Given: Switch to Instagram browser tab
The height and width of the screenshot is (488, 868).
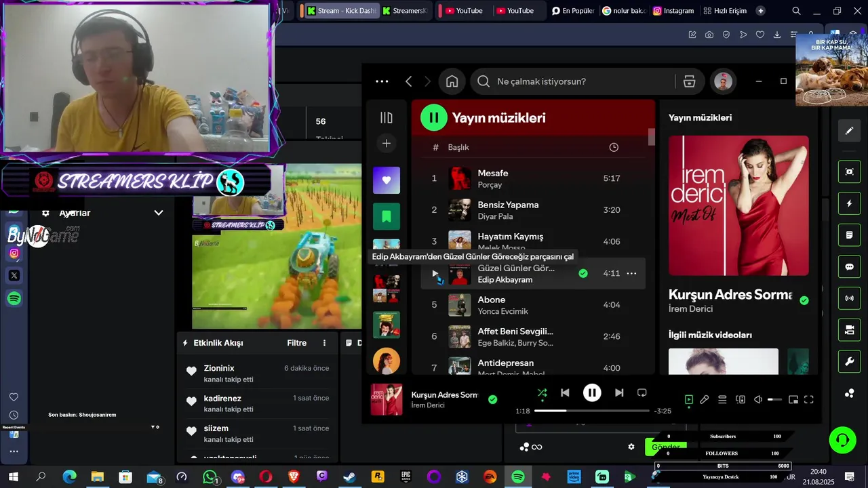Looking at the screenshot, I should pyautogui.click(x=673, y=11).
